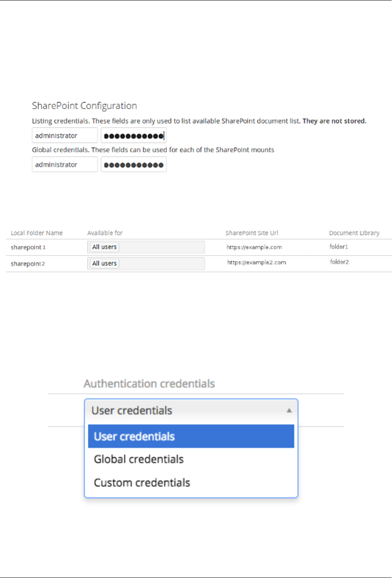Click the SharePoint Site Url column header

(251, 233)
